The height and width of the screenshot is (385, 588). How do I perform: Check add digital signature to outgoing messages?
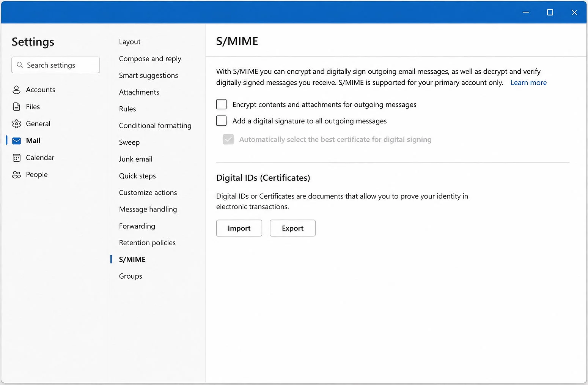[x=221, y=121]
